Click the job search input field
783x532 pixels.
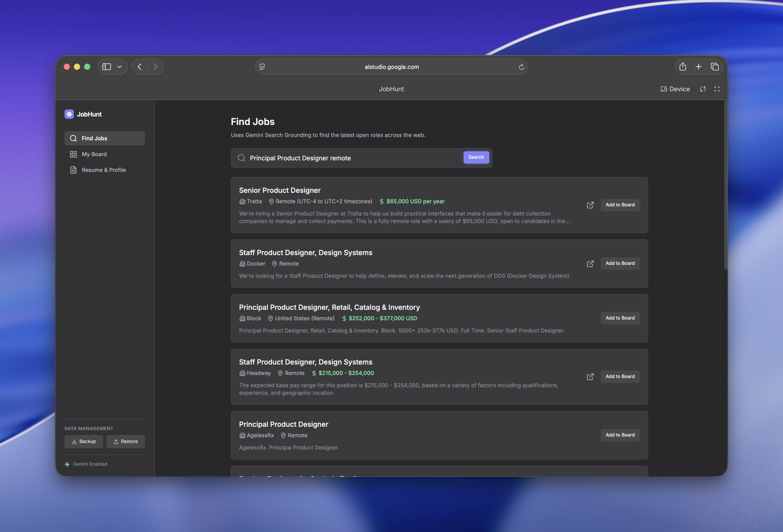tap(354, 158)
